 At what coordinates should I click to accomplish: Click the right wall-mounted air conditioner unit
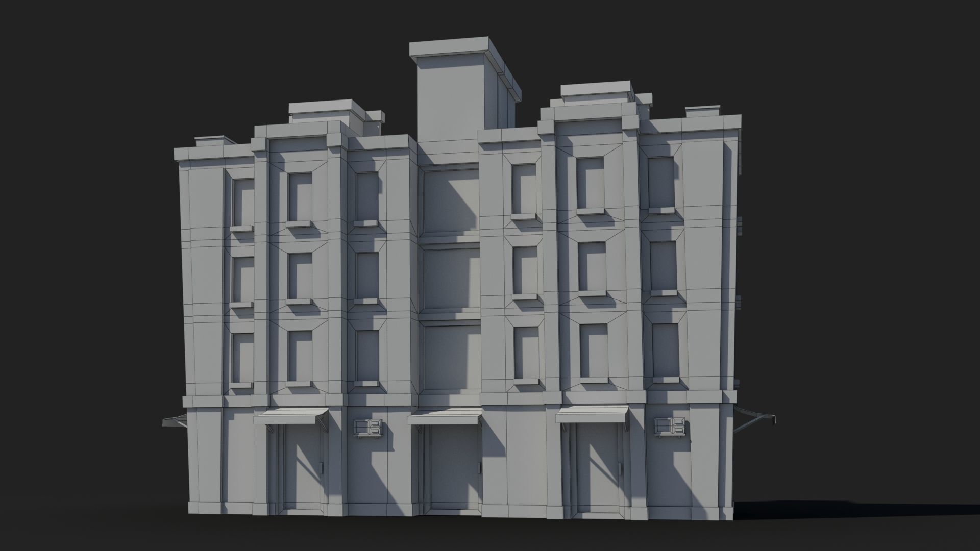click(x=670, y=426)
